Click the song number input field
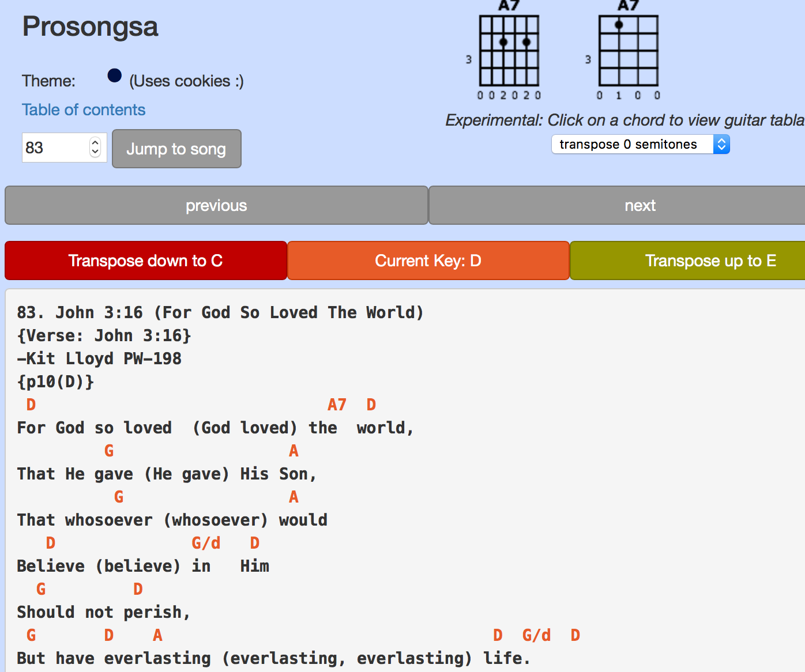 [x=55, y=148]
